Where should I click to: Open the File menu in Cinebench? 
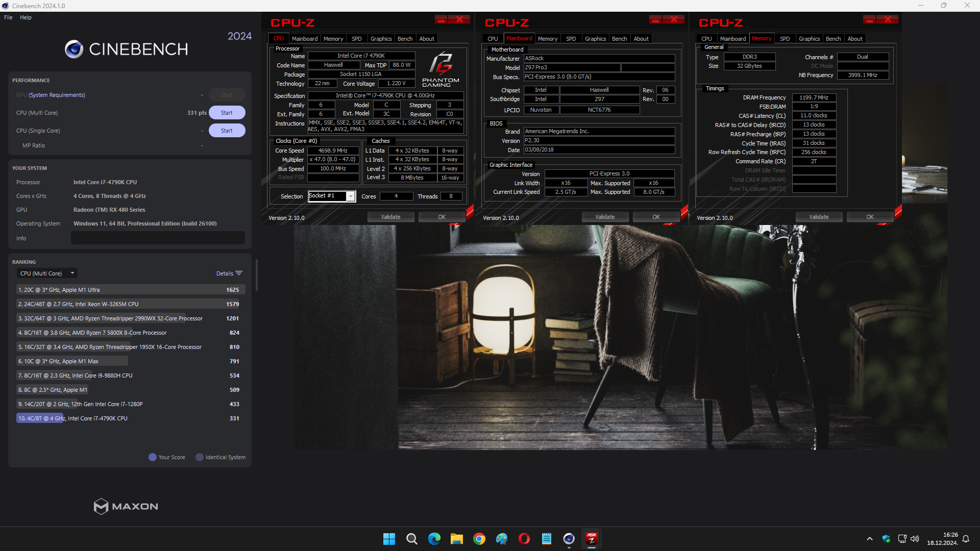pos(8,17)
